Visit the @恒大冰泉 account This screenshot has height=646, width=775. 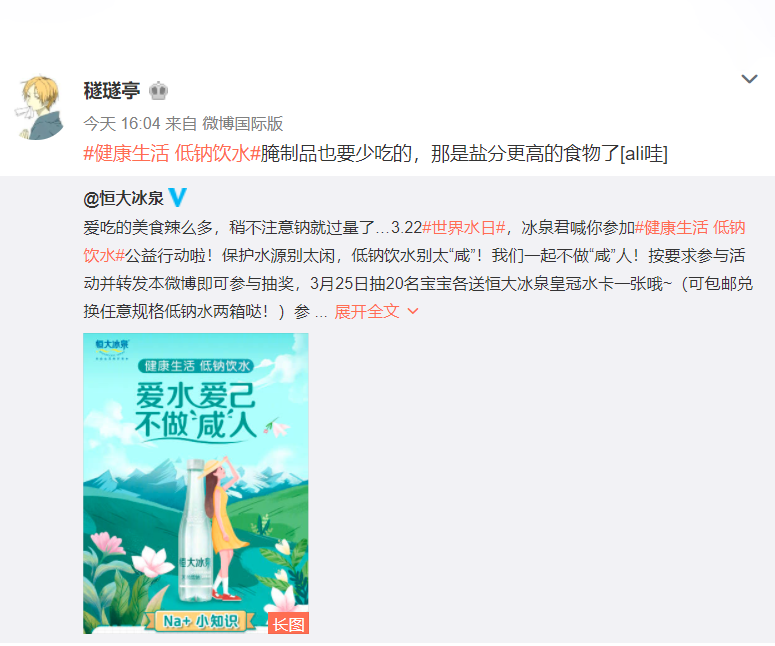click(124, 199)
